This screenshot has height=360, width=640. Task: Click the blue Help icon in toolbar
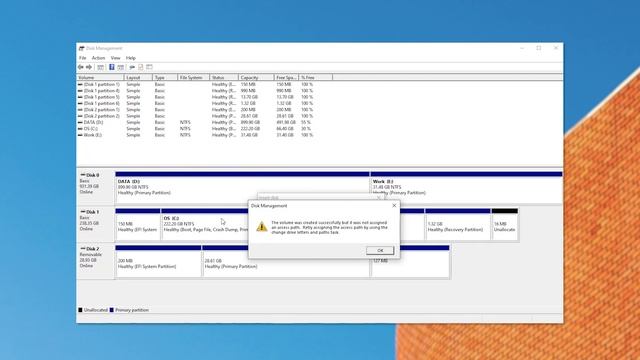tap(111, 67)
